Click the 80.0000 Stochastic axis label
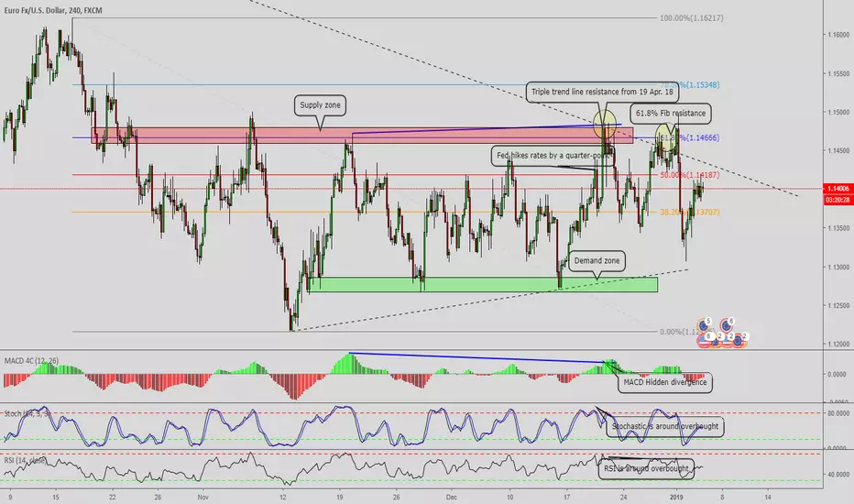 838,413
